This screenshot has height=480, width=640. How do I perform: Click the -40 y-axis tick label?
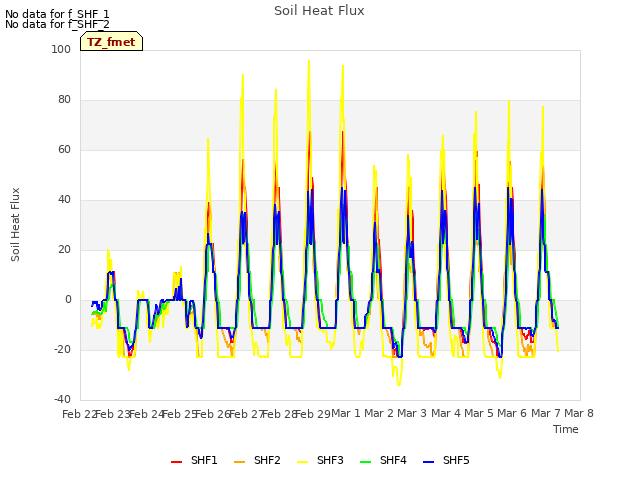point(62,399)
